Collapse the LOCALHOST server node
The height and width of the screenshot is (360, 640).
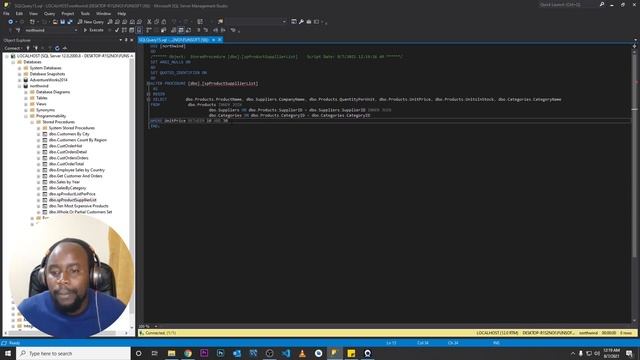[x=7, y=56]
